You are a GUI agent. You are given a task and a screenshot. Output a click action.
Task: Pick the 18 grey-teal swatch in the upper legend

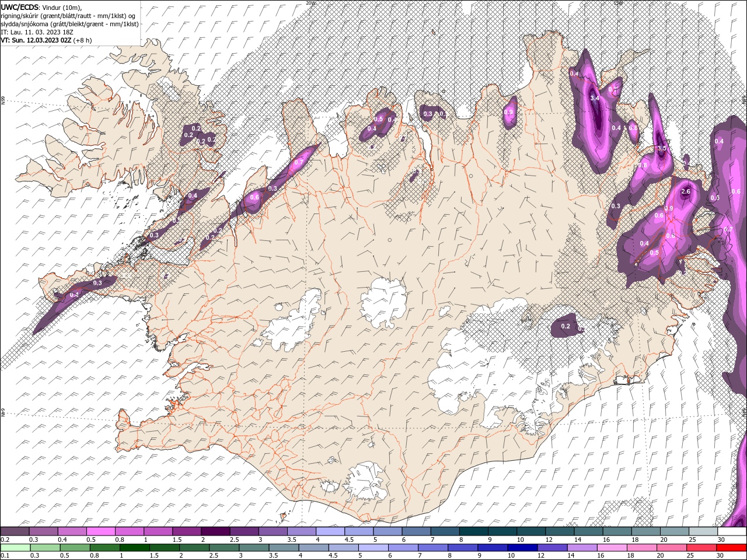coord(647,531)
